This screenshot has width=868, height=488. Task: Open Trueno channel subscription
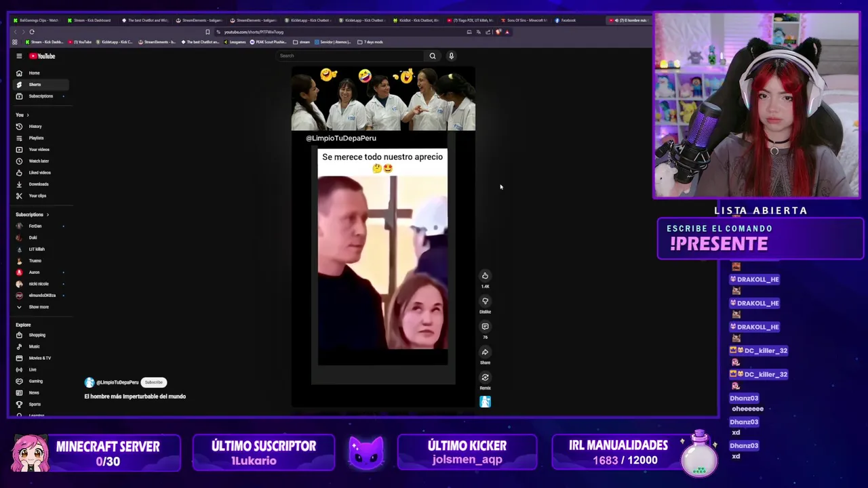(40, 261)
